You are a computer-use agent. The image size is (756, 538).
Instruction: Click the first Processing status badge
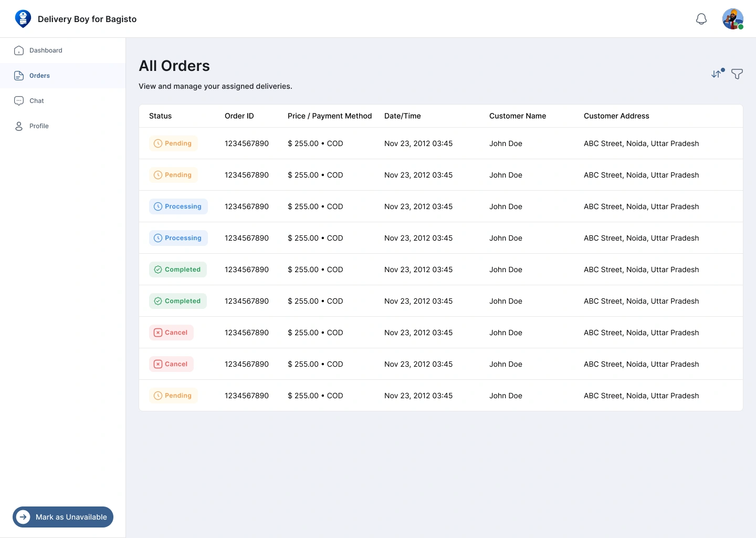[178, 206]
